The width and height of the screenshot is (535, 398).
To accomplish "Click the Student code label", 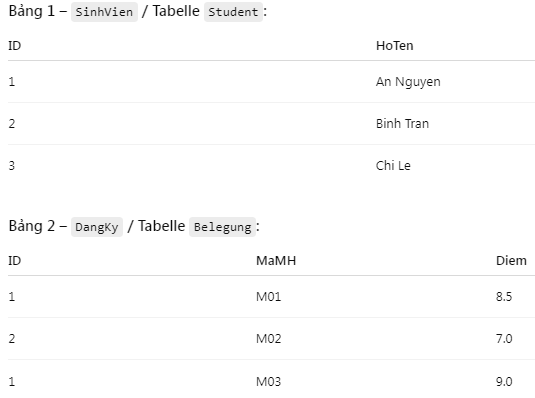I will coord(233,12).
